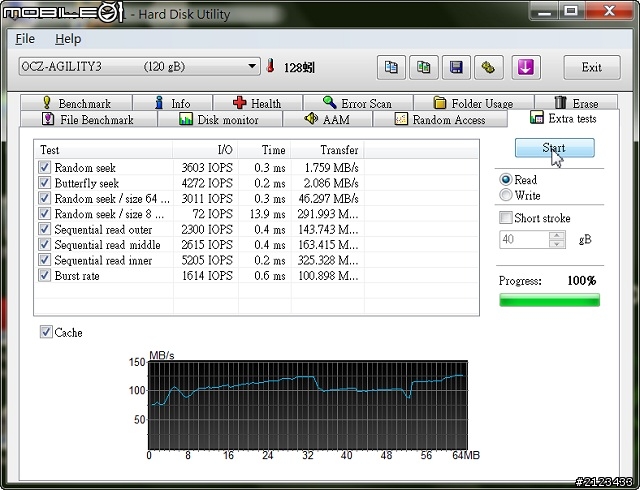Image resolution: width=640 pixels, height=490 pixels.
Task: Uncheck Sequential read outer checkbox
Action: (44, 229)
